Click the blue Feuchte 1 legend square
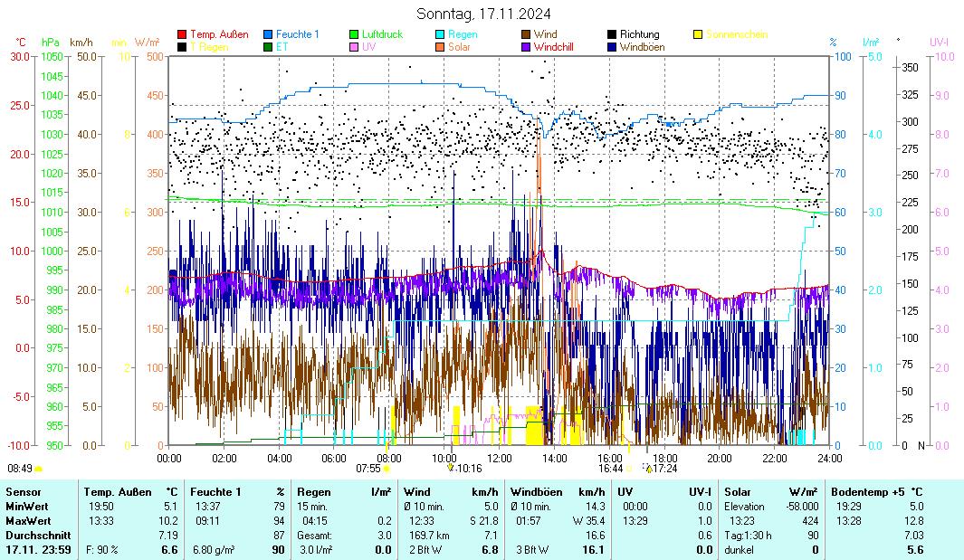 (x=268, y=34)
